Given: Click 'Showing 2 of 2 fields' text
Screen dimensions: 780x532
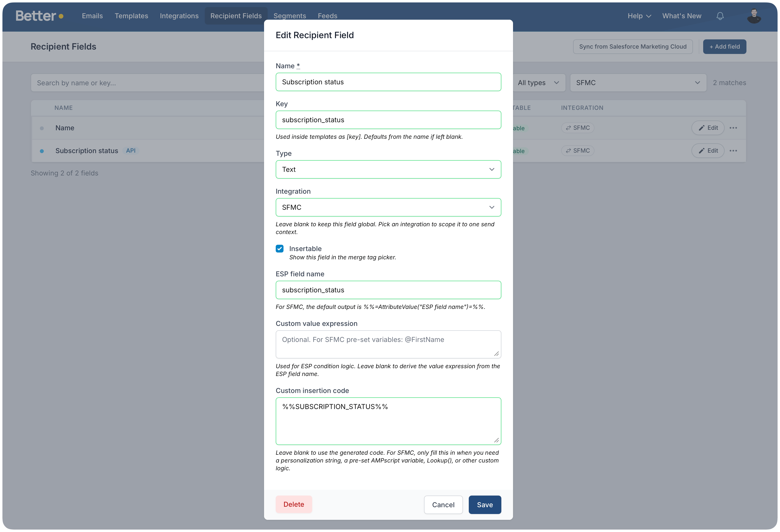Looking at the screenshot, I should click(64, 173).
